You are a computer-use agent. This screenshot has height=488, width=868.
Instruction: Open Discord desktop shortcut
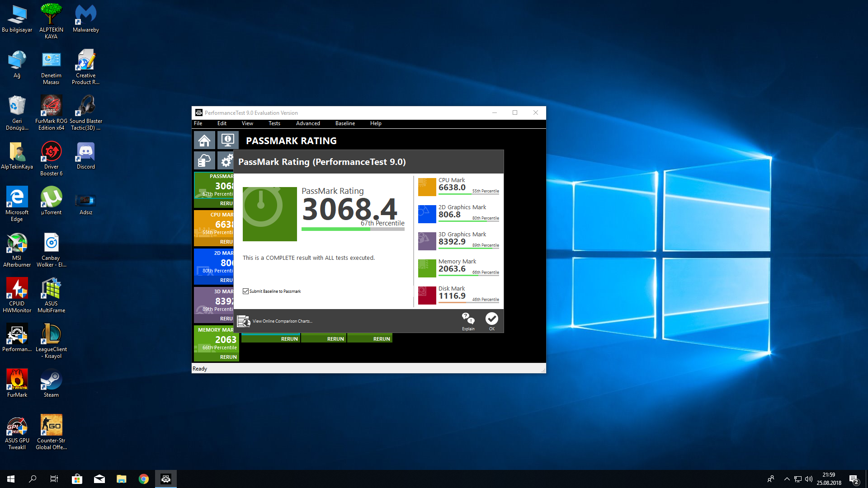85,156
